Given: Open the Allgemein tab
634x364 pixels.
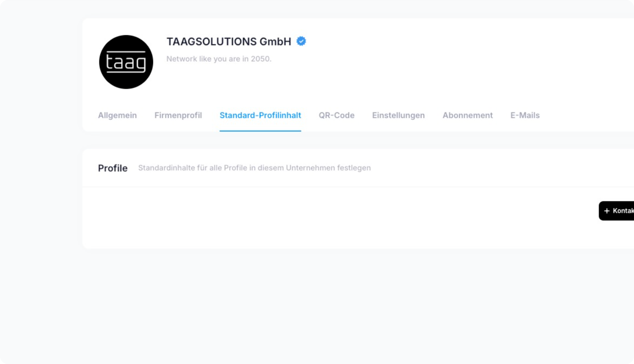Looking at the screenshot, I should tap(117, 115).
